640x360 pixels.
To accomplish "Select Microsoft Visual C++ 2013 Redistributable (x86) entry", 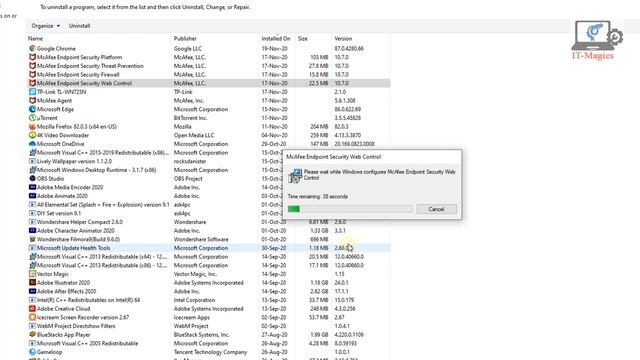I will point(102,265).
